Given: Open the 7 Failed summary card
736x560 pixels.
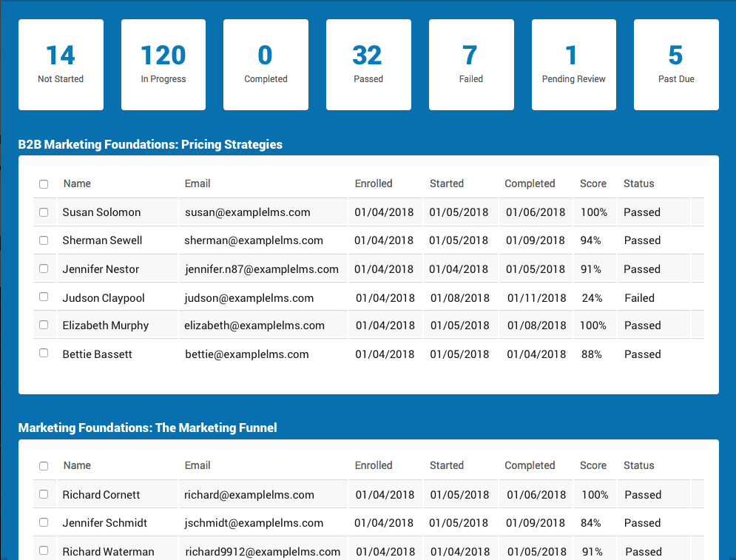Looking at the screenshot, I should (471, 65).
